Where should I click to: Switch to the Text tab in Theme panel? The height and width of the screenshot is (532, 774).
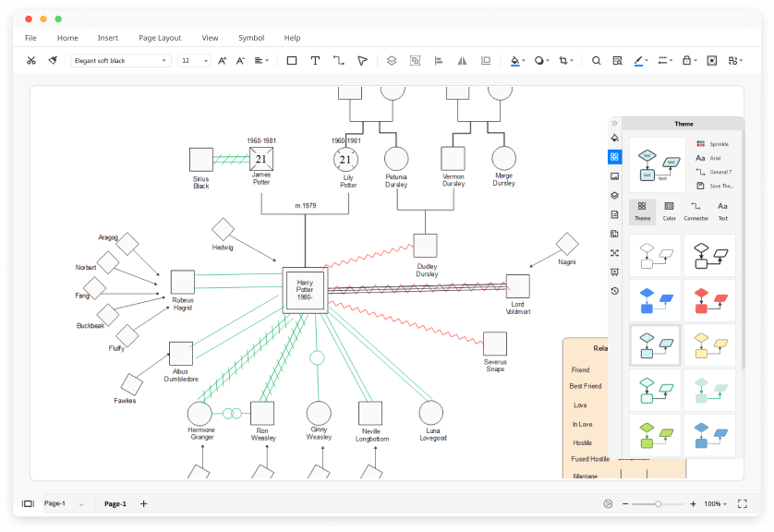click(x=722, y=212)
